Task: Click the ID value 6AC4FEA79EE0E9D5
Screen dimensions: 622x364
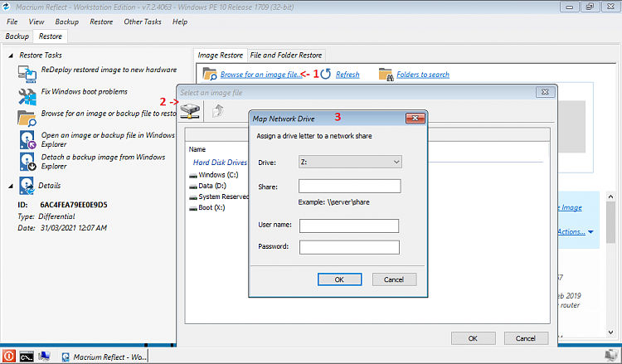Action: pos(73,205)
